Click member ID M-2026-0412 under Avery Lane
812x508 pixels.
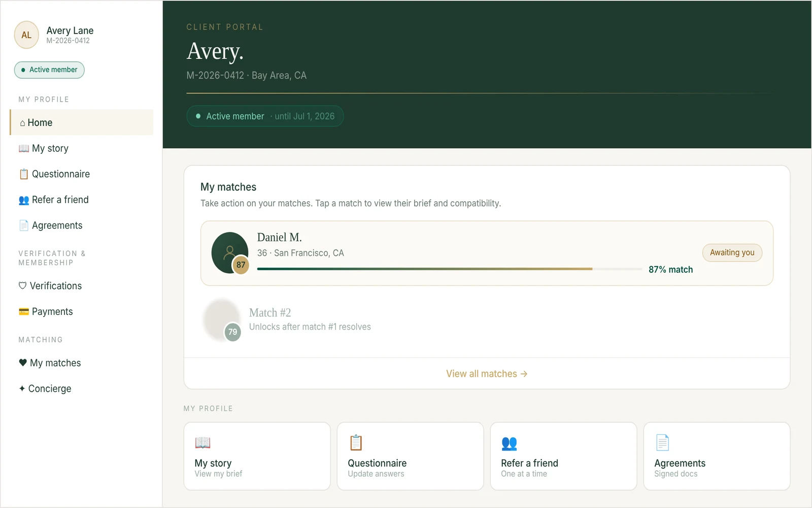[x=68, y=41]
